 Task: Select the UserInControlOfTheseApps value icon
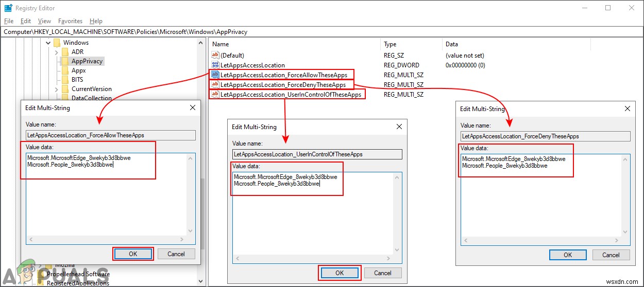click(215, 94)
